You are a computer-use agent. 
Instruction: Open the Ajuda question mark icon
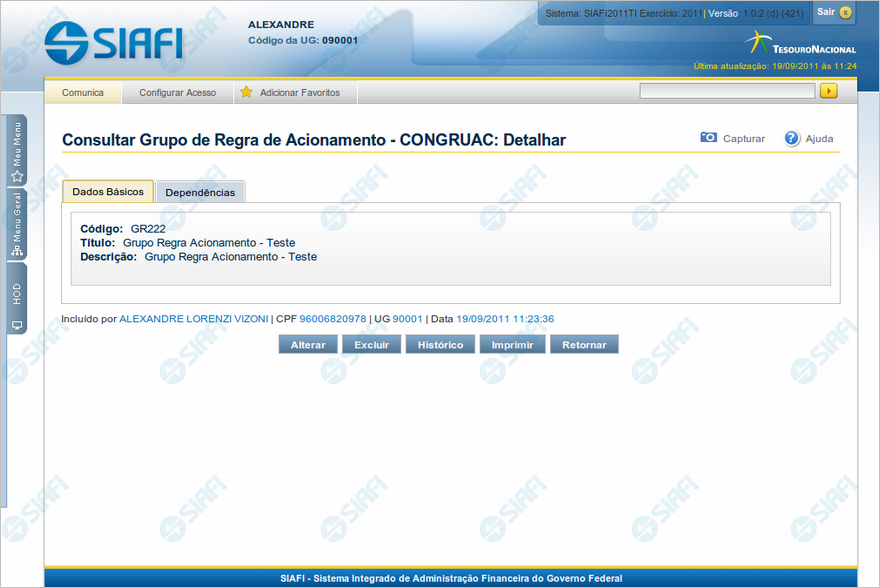point(792,138)
